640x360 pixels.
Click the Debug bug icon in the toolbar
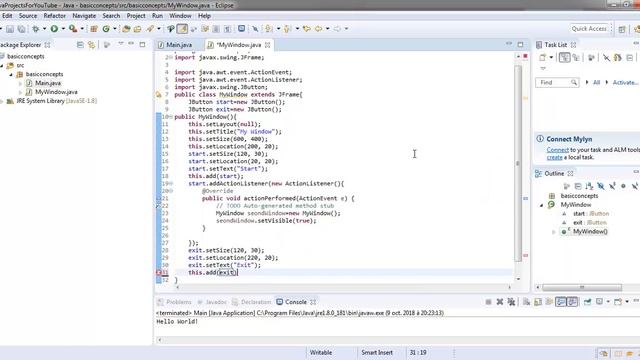pos(36,29)
